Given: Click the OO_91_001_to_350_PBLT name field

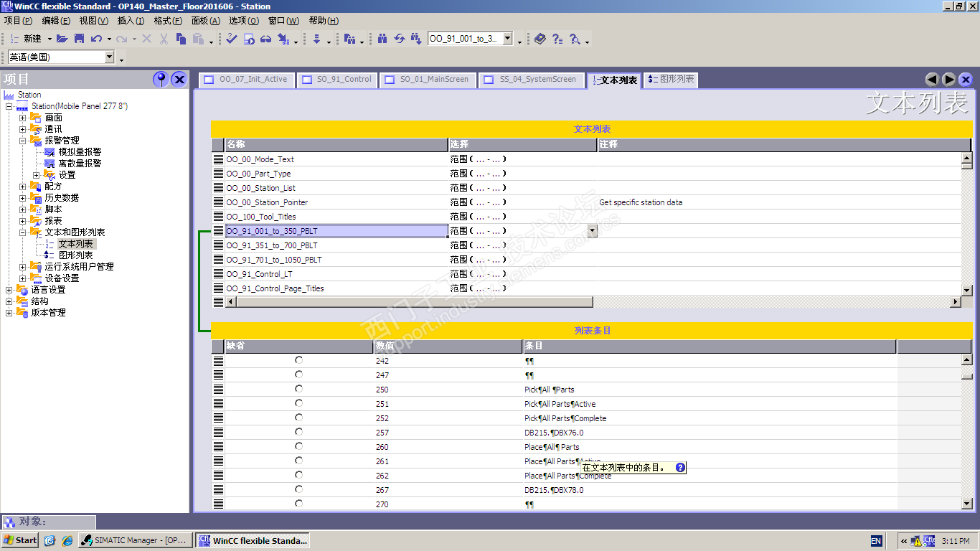Looking at the screenshot, I should click(336, 231).
